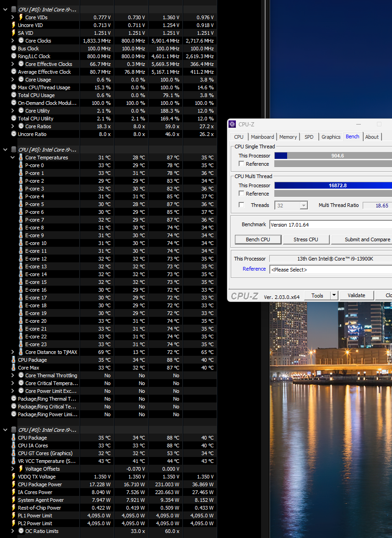
Task: Switch to the About tab
Action: pyautogui.click(x=372, y=136)
